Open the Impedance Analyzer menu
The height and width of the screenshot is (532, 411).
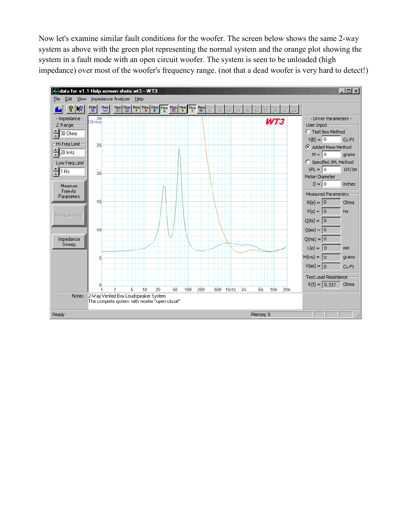click(110, 99)
